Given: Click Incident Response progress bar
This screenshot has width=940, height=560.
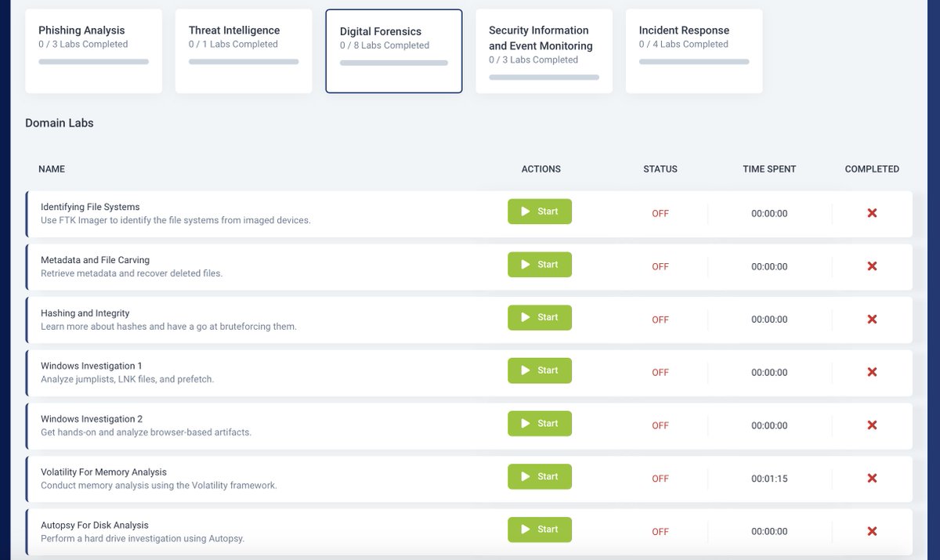Looking at the screenshot, I should (x=694, y=61).
